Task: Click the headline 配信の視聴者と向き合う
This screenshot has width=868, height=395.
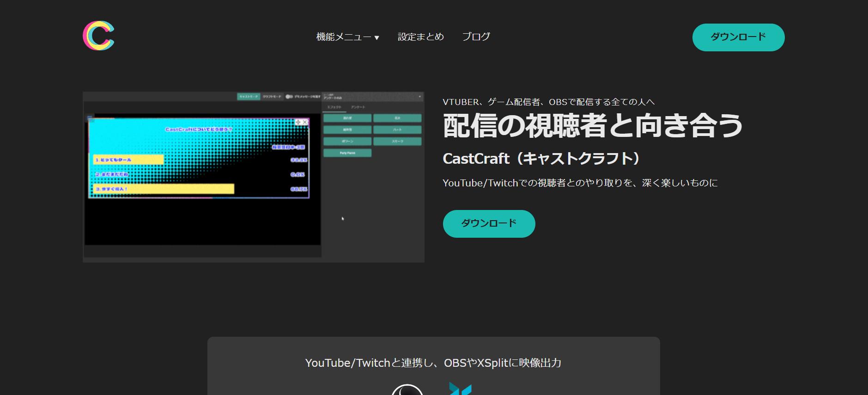Action: [x=593, y=126]
